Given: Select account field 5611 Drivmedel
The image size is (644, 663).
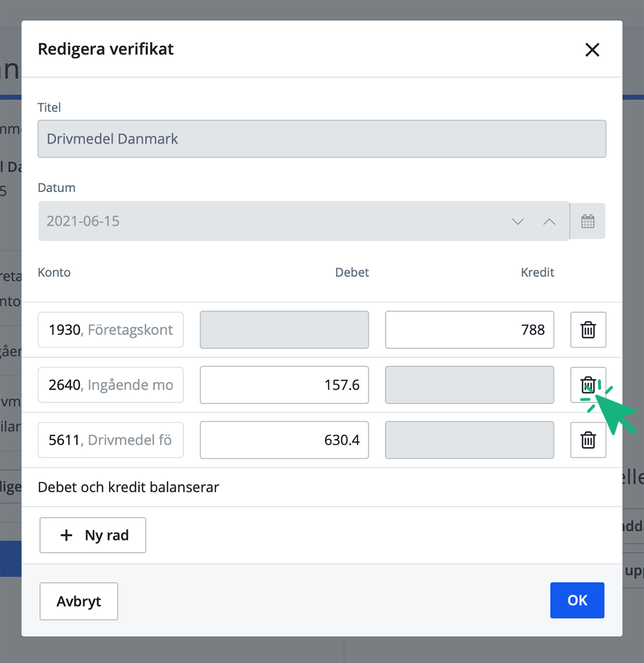Looking at the screenshot, I should [x=111, y=440].
